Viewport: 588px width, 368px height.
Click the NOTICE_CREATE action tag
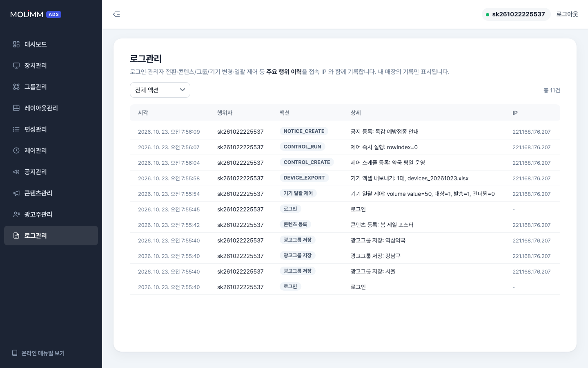pyautogui.click(x=304, y=131)
